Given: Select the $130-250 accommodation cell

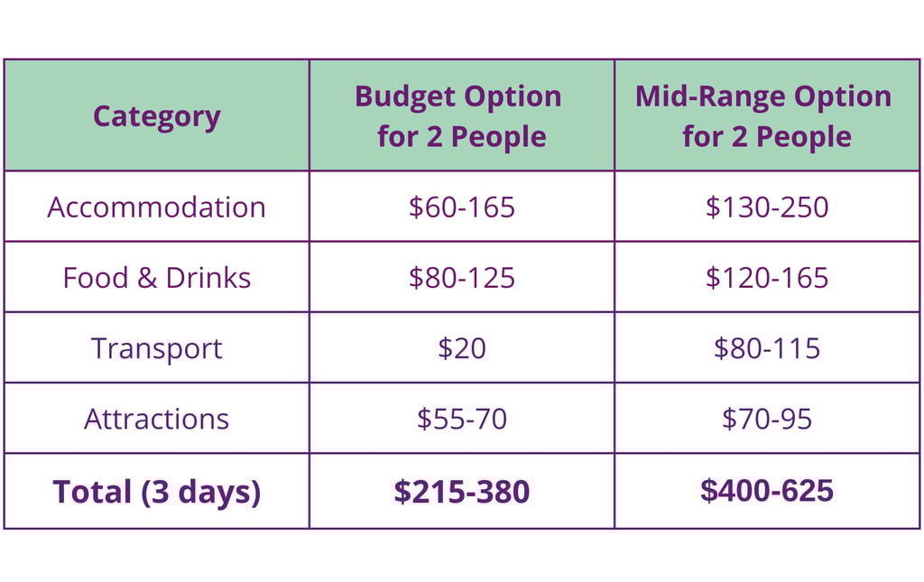Looking at the screenshot, I should 767,207.
